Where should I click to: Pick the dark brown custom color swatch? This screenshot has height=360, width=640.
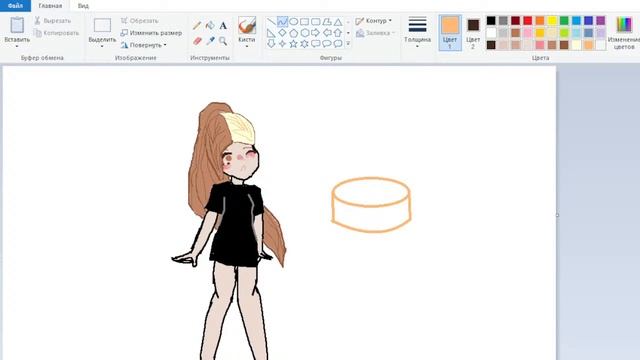(491, 45)
